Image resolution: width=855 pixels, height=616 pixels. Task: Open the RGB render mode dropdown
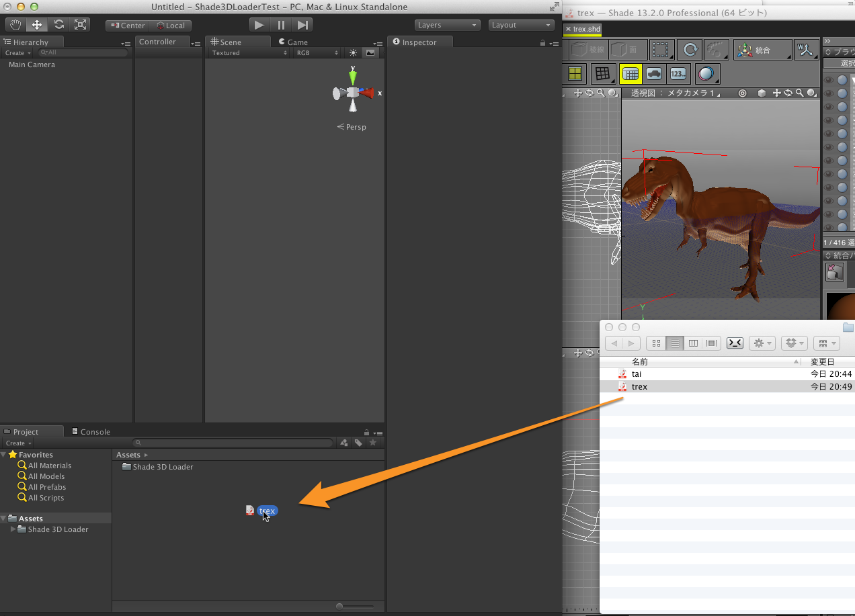pyautogui.click(x=317, y=52)
